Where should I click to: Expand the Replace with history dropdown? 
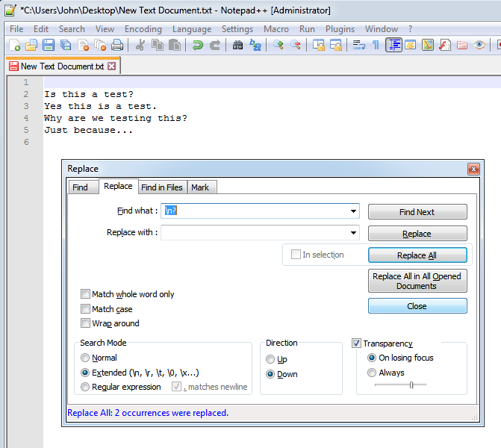click(x=353, y=233)
